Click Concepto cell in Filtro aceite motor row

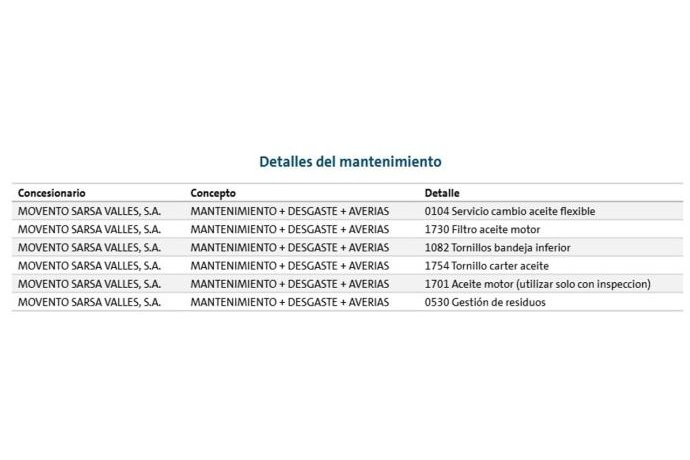(x=289, y=229)
